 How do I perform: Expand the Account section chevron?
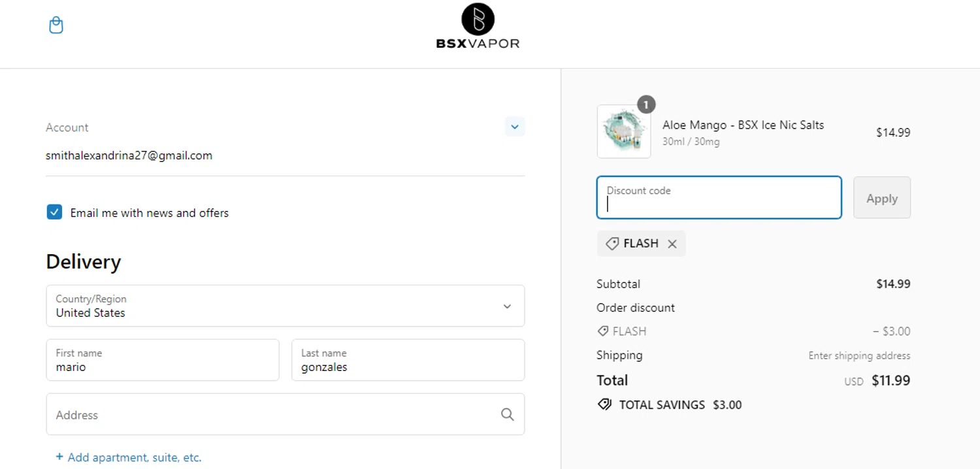515,127
